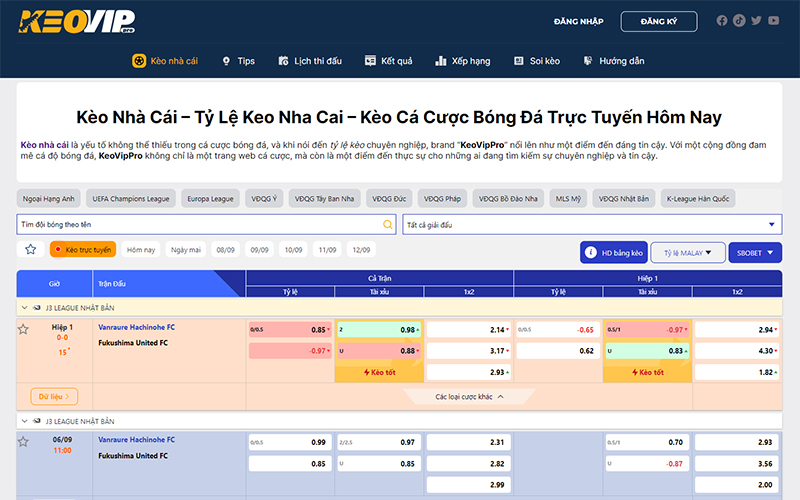Open the Tất cả giải đấu dropdown

coord(591,225)
